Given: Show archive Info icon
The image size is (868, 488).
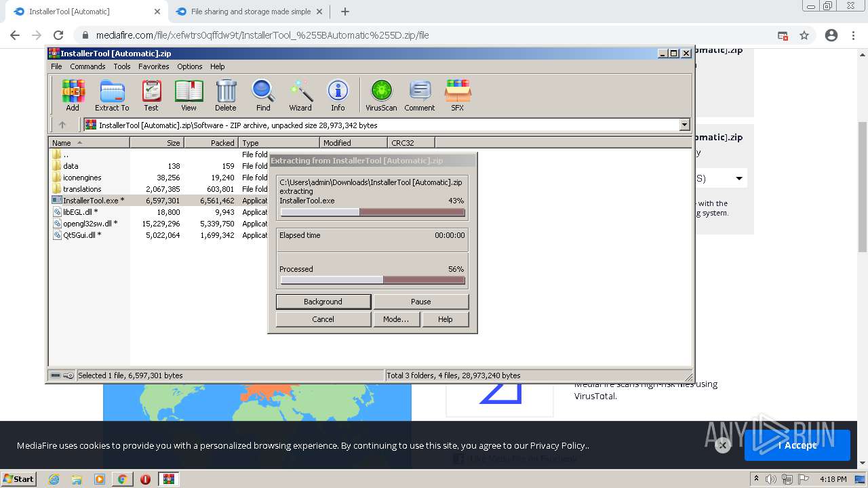Looking at the screenshot, I should click(x=338, y=95).
